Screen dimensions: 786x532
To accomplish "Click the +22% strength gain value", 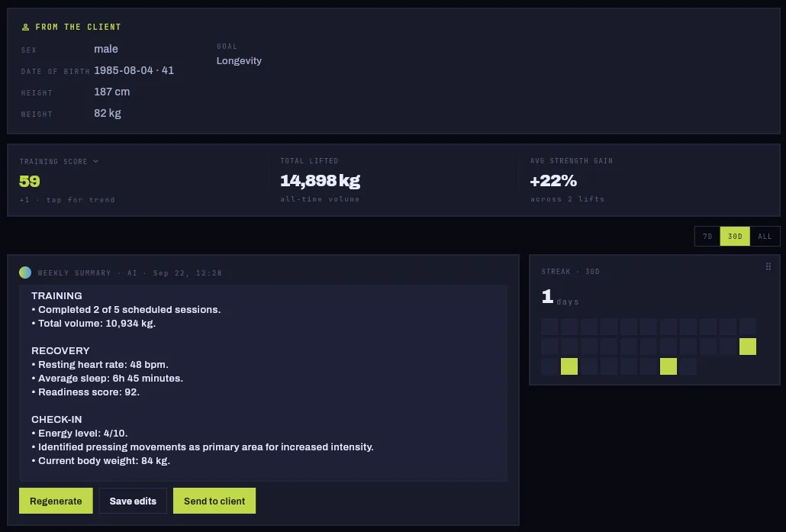I will tap(553, 180).
